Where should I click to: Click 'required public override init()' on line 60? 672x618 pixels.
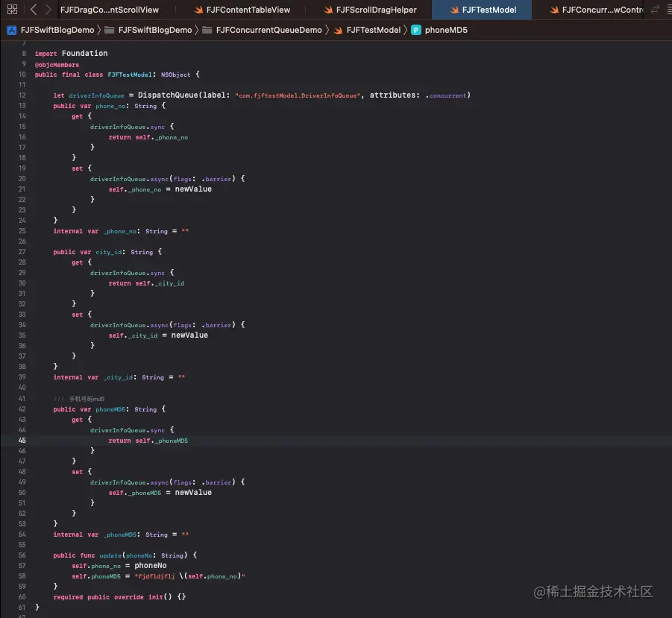(x=113, y=596)
